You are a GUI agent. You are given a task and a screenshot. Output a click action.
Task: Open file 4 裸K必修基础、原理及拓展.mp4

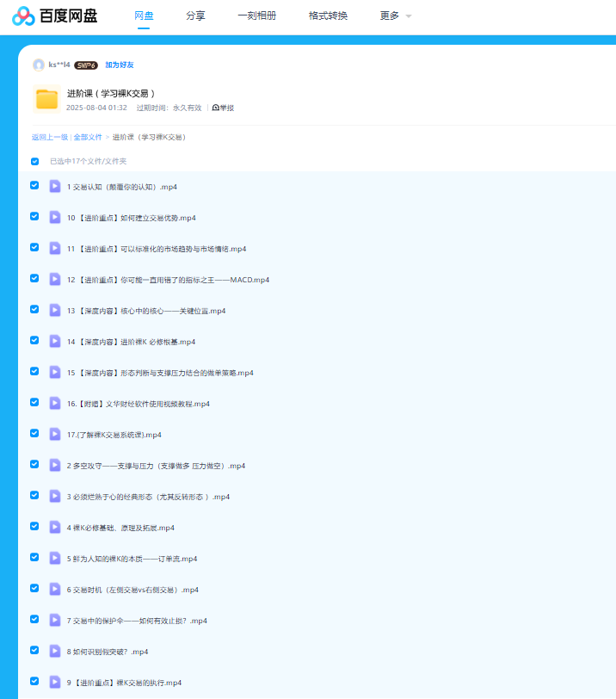(120, 528)
